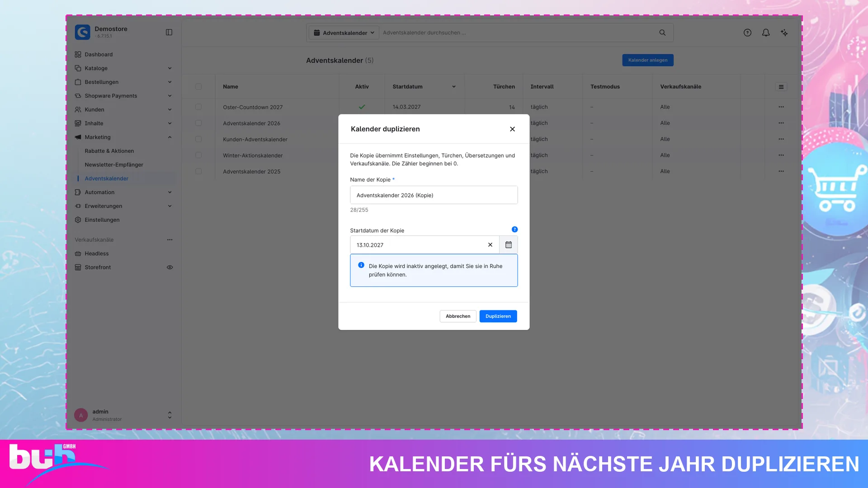Close the Kalender duplizieren dialog
Screen dimensions: 868x488
(512, 129)
